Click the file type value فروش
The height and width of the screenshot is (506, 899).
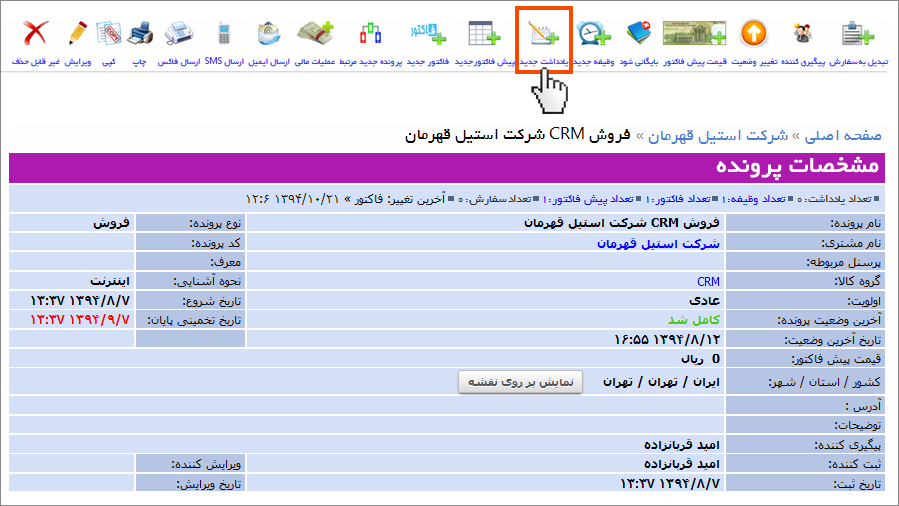(x=111, y=222)
